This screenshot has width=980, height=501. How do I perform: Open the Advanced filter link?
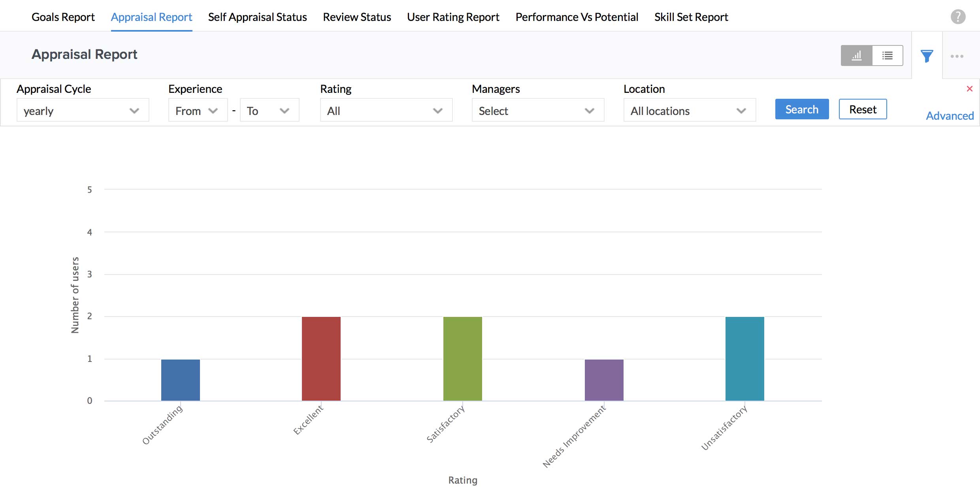tap(950, 116)
